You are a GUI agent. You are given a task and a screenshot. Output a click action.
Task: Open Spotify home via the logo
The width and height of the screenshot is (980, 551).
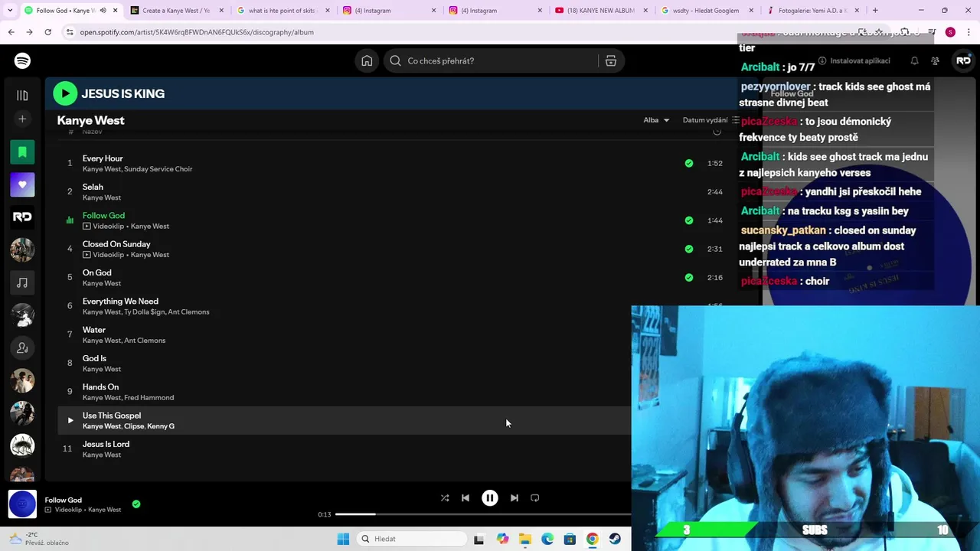coord(22,60)
